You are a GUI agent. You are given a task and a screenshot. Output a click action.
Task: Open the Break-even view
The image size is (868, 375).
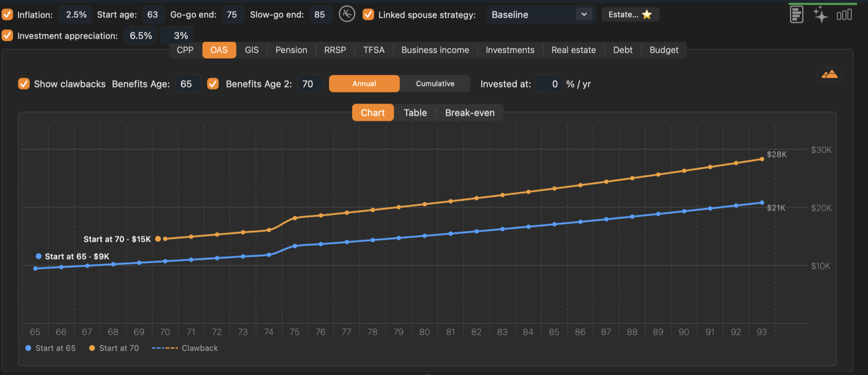[x=470, y=112]
